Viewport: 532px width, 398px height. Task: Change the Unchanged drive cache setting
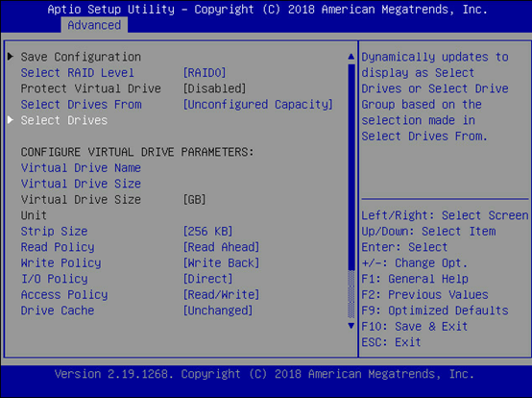click(218, 311)
